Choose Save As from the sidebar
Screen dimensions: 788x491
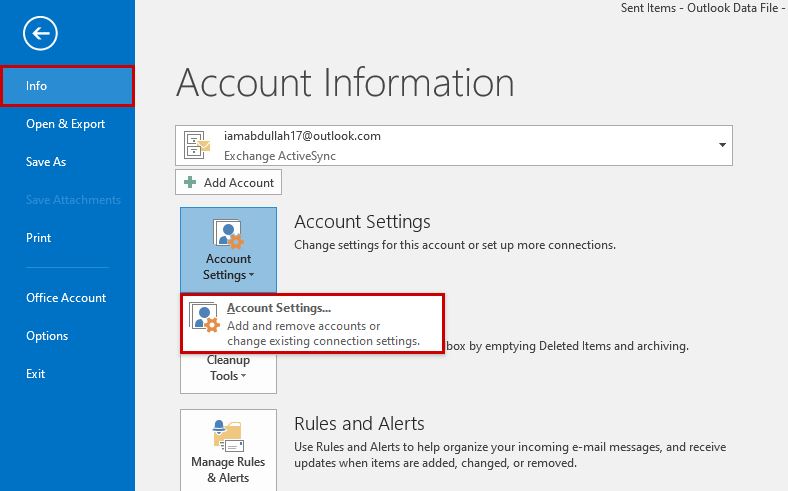tap(46, 162)
